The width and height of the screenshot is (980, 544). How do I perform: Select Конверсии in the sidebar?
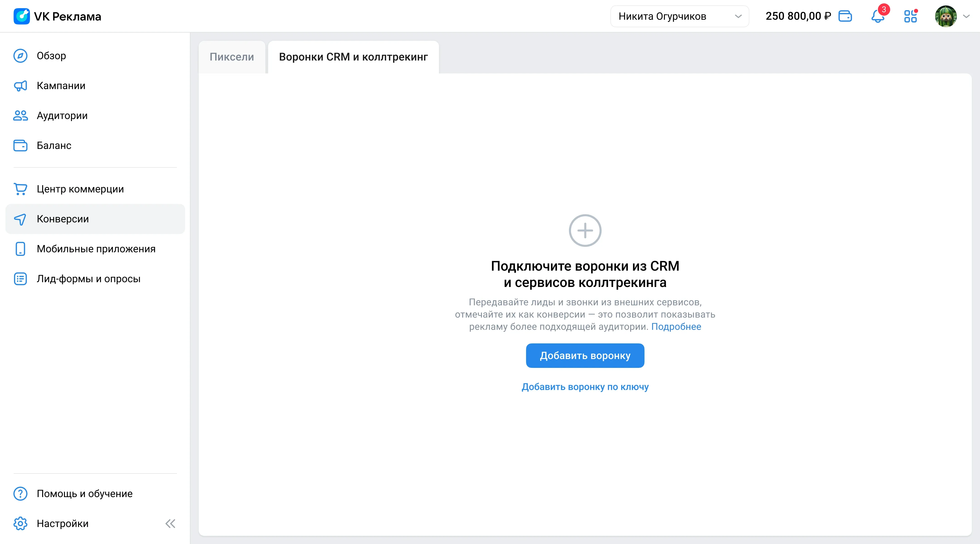(x=95, y=219)
